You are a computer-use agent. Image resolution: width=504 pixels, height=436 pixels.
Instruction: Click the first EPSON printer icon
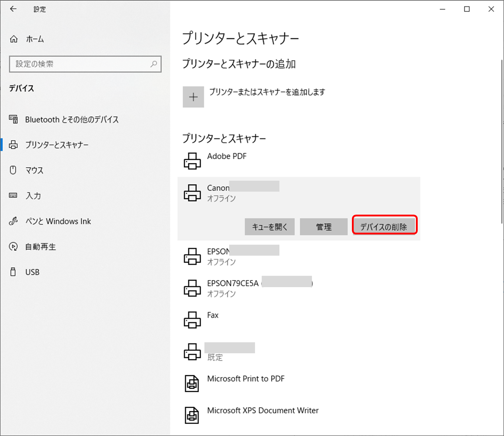pos(192,256)
